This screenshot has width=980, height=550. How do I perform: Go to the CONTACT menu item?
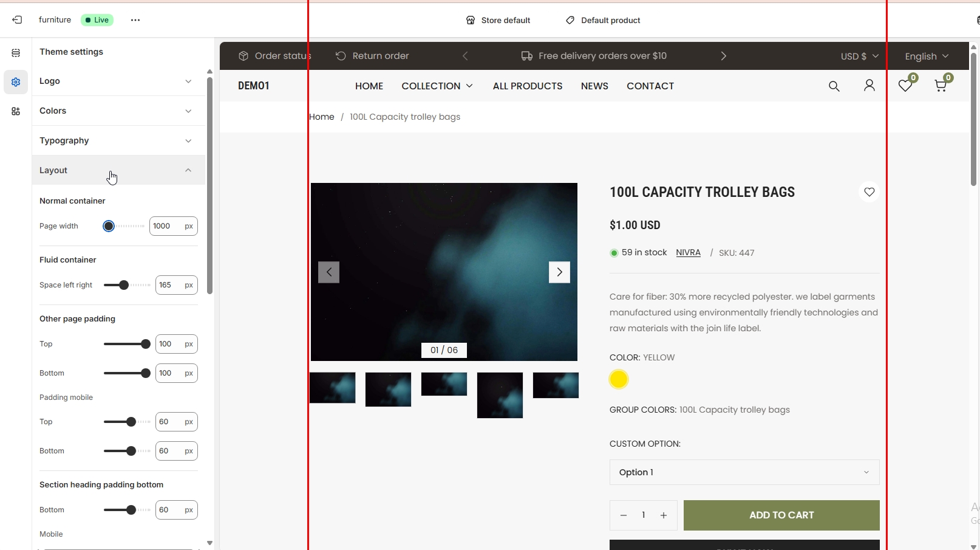point(650,86)
